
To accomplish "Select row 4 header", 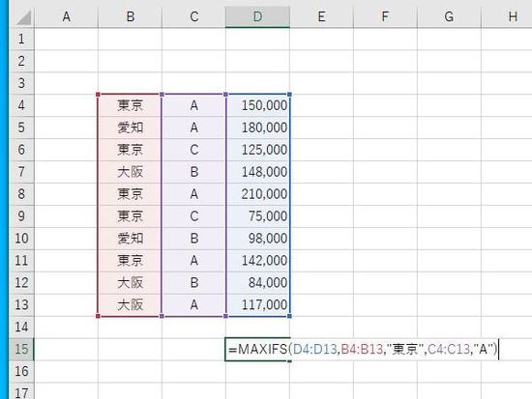I will click(x=21, y=105).
